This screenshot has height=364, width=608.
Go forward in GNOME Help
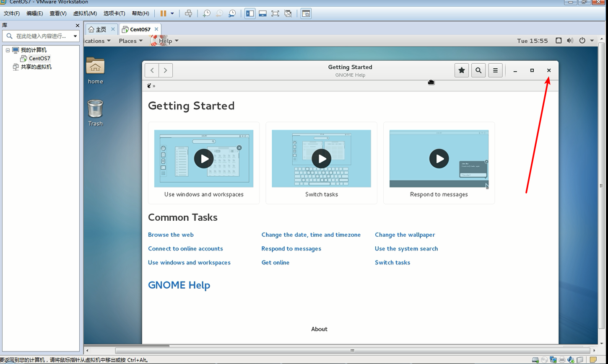pyautogui.click(x=166, y=70)
